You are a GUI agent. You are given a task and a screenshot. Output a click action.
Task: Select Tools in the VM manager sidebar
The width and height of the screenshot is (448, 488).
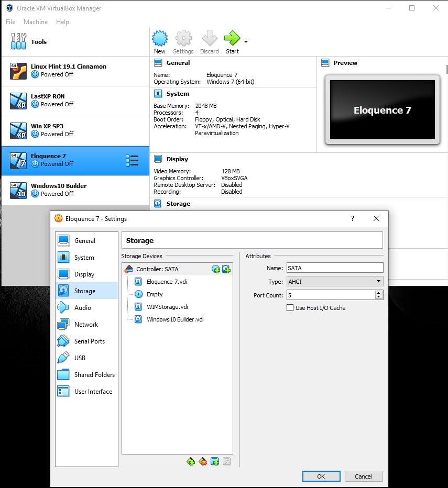coord(75,42)
